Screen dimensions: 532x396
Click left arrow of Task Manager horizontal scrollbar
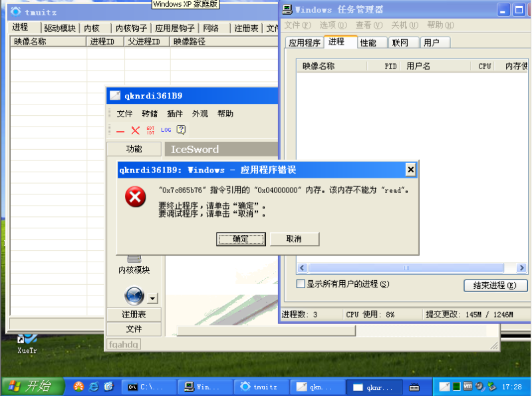coord(303,268)
